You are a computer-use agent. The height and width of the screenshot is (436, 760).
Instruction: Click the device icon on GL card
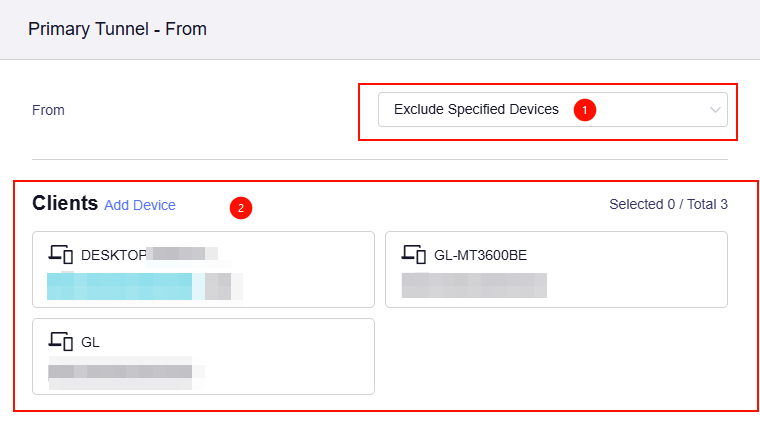[62, 342]
